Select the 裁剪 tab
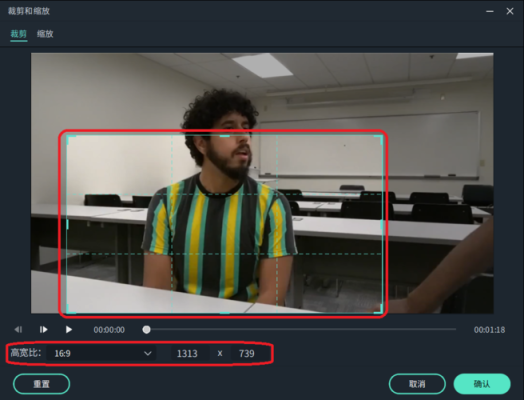This screenshot has height=400, width=524. click(x=19, y=34)
